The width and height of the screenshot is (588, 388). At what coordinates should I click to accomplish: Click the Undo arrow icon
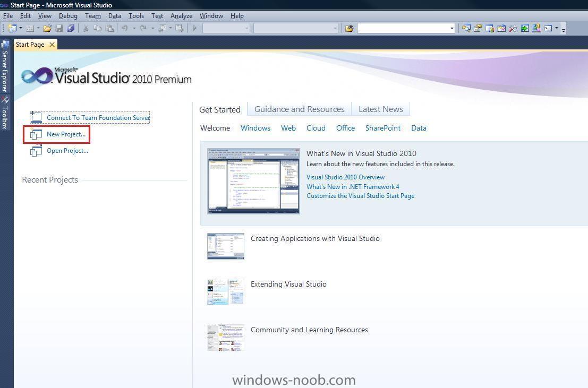click(125, 28)
